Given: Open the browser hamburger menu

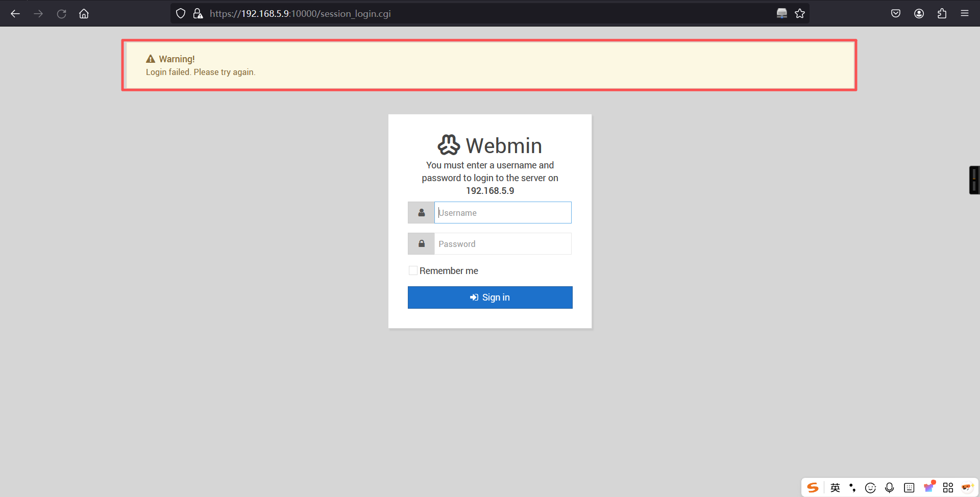Looking at the screenshot, I should [965, 14].
